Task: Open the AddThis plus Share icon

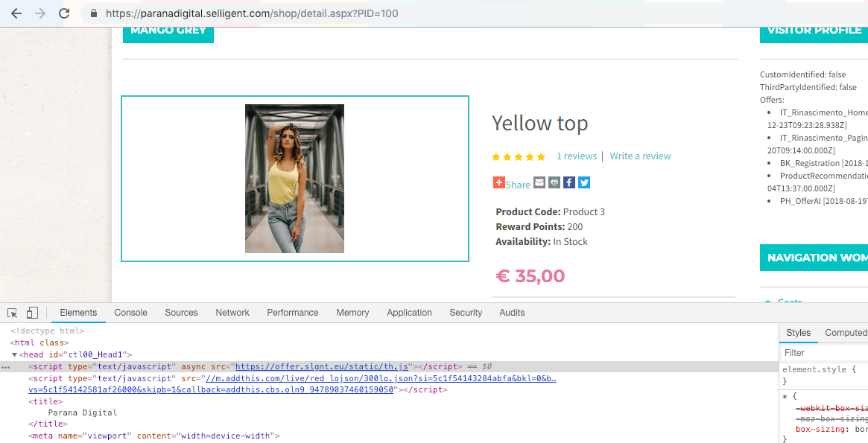Action: 498,182
